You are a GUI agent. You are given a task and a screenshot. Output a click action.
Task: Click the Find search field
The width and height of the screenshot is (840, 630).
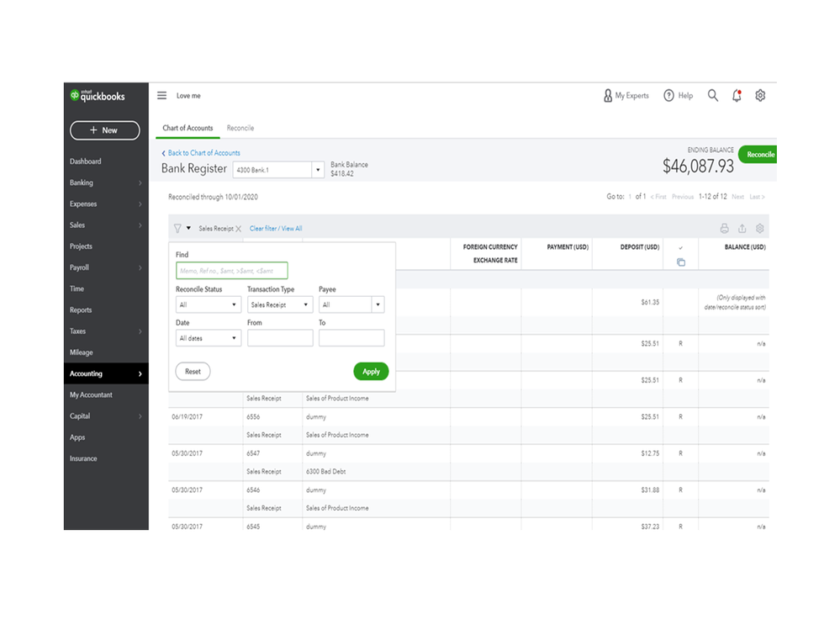click(x=231, y=271)
